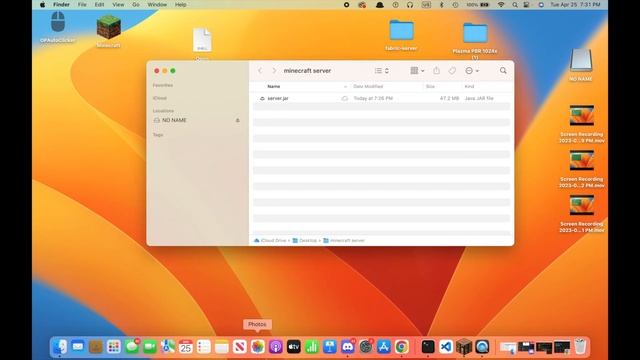Open Reminders app in Dock
The height and width of the screenshot is (360, 640).
[204, 347]
